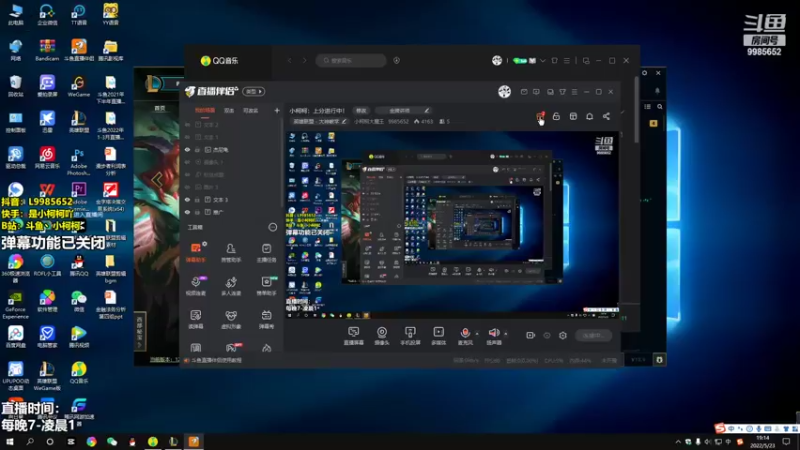Click the taskbar clock
This screenshot has width=800, height=450.
click(x=762, y=442)
